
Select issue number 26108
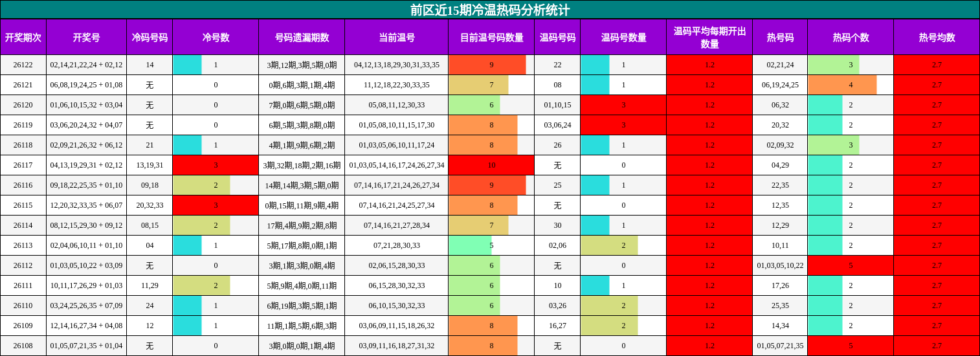pos(23,346)
